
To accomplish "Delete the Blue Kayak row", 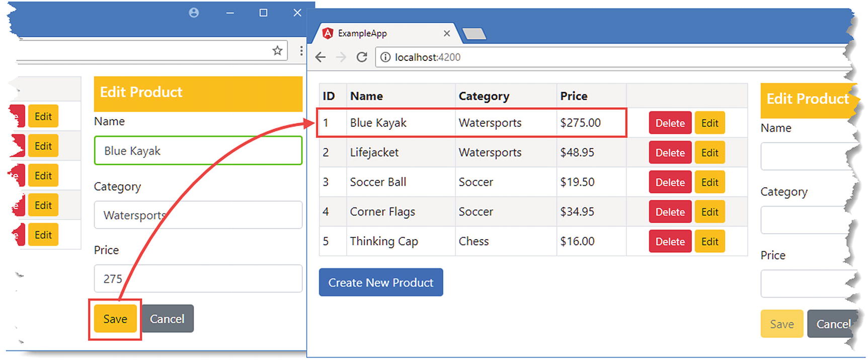I will (x=670, y=123).
